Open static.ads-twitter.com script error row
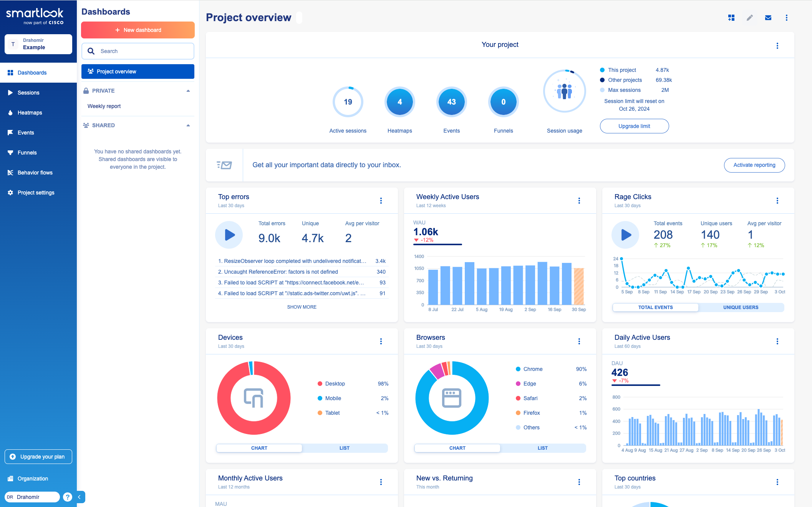 point(302,293)
